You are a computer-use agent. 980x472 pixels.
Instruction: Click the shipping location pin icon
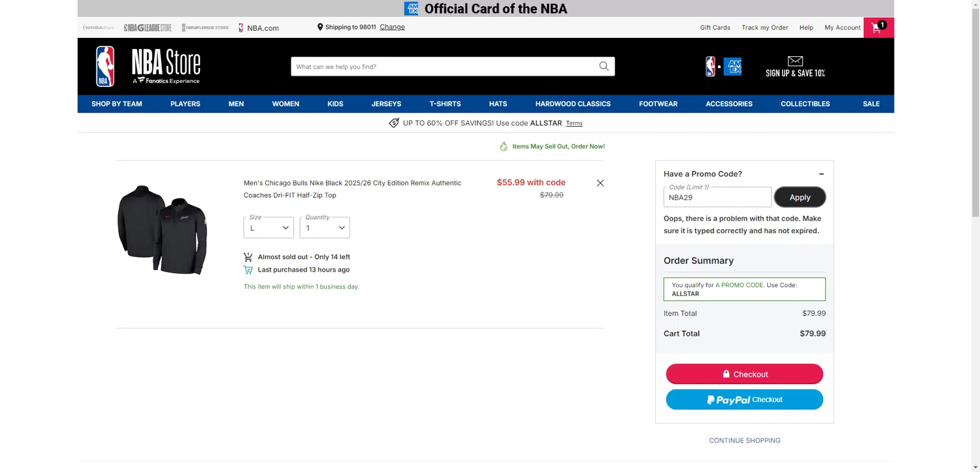click(320, 27)
